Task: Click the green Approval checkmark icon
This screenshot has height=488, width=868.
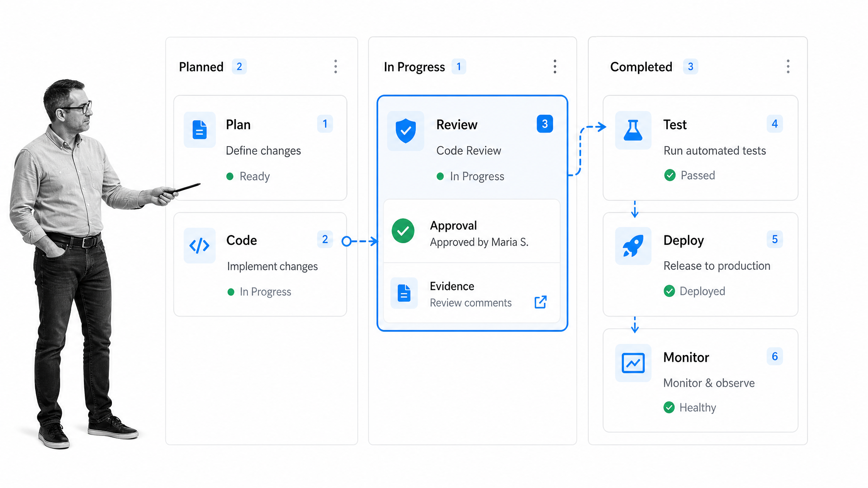Action: (403, 231)
